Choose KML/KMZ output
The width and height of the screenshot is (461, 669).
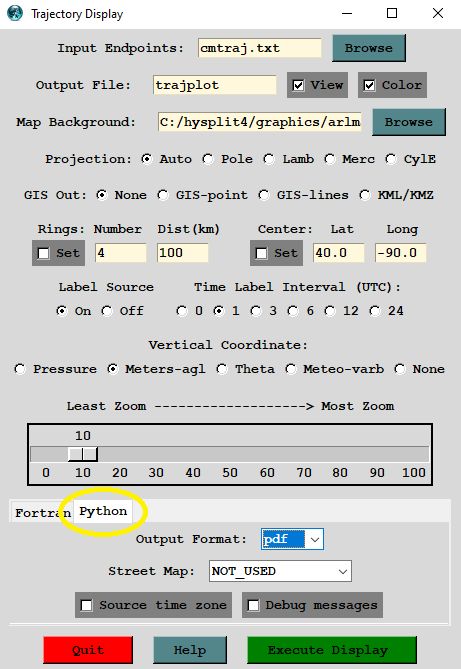click(x=365, y=195)
